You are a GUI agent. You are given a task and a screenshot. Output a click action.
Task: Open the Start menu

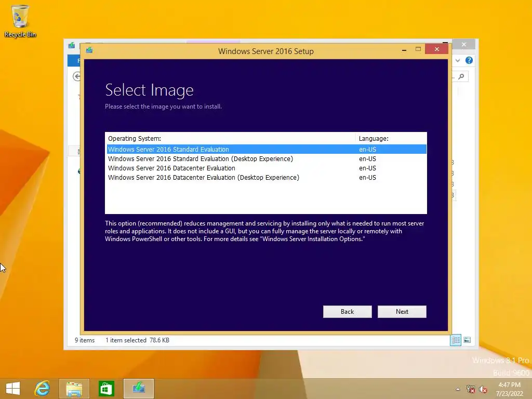pos(13,388)
